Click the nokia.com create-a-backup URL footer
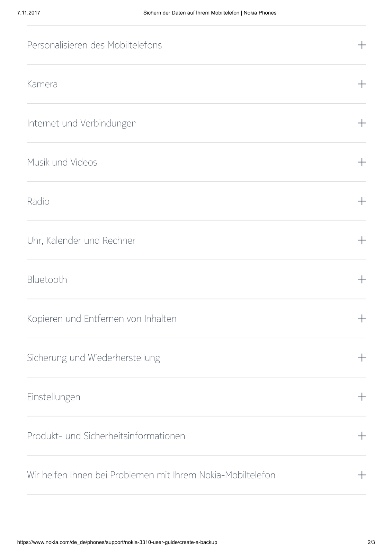Screen dimensions: 392x555 [x=117, y=542]
